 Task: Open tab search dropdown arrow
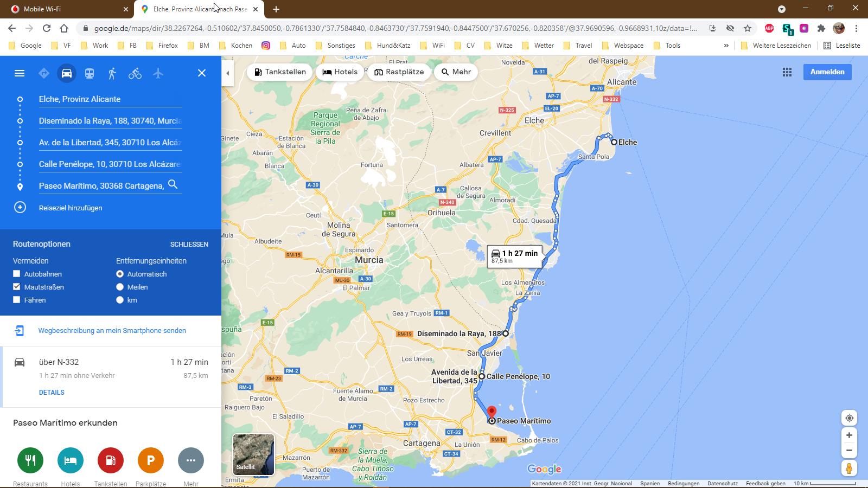[x=782, y=9]
